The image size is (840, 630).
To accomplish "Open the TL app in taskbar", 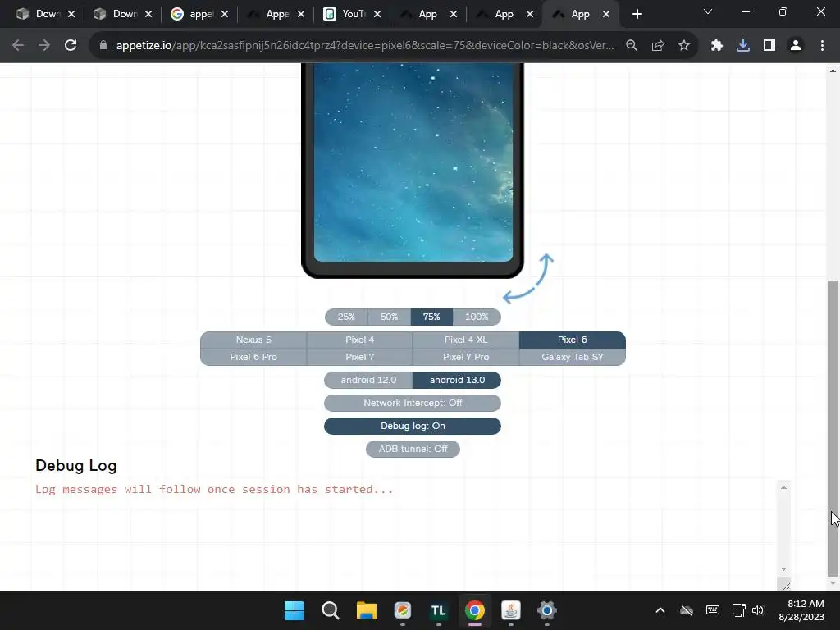I will pyautogui.click(x=439, y=610).
